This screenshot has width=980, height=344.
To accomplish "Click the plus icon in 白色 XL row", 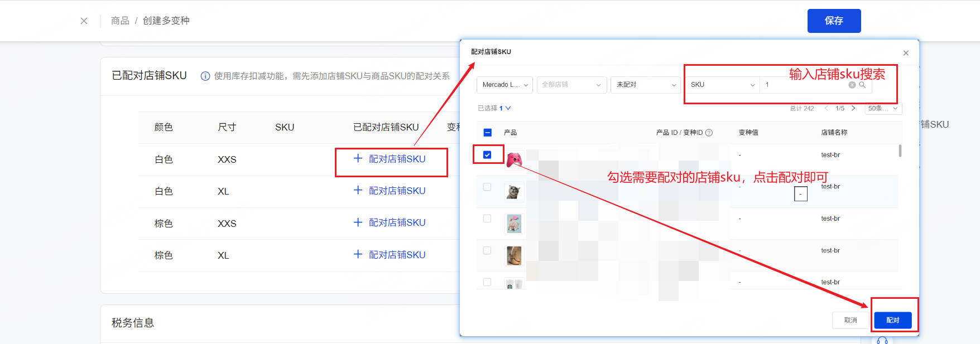I will 358,190.
